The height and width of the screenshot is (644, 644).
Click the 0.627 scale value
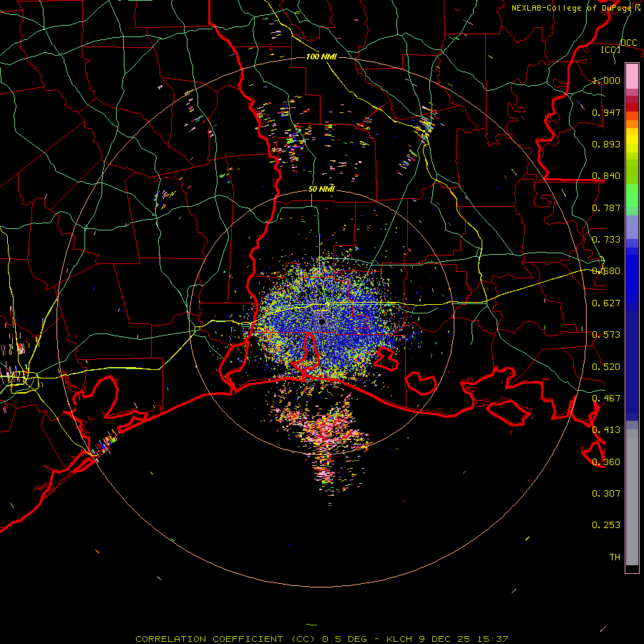[606, 303]
